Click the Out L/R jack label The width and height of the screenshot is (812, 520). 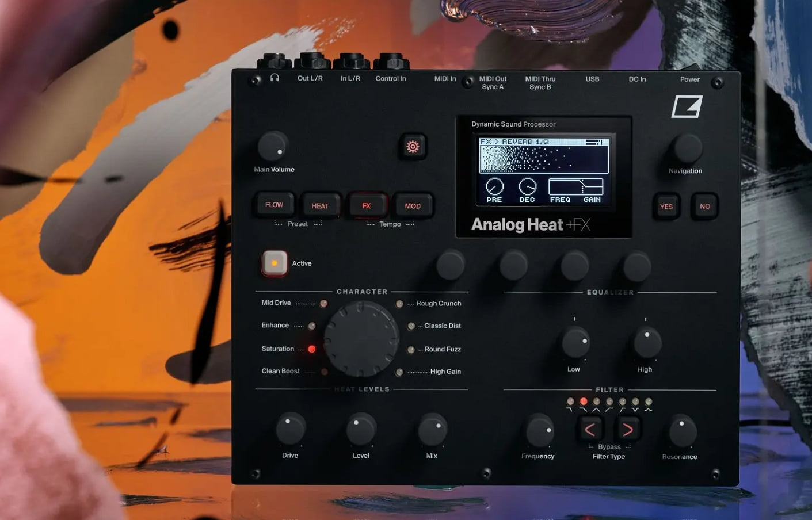[310, 78]
